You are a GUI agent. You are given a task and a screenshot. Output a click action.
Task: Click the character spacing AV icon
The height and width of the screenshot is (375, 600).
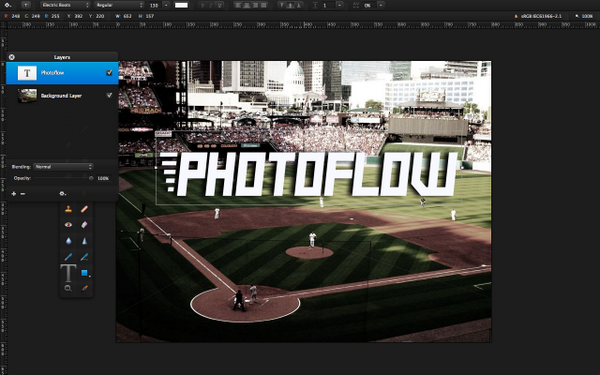point(356,5)
